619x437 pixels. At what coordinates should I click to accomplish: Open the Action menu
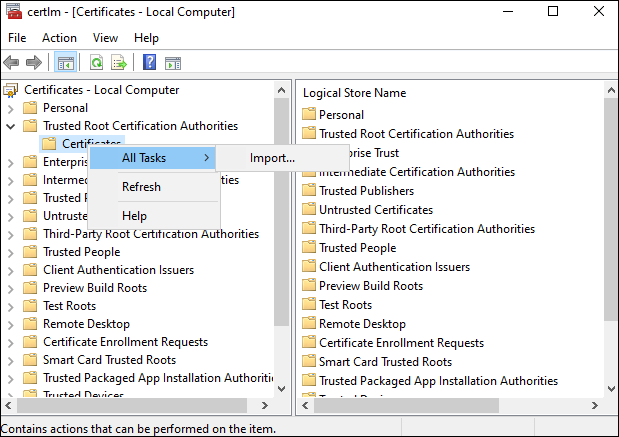point(59,38)
